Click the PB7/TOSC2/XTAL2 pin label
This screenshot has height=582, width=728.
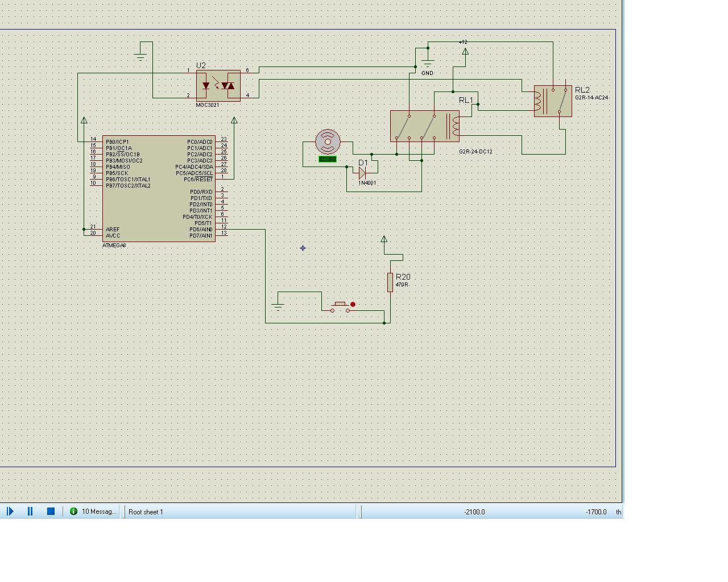(128, 186)
